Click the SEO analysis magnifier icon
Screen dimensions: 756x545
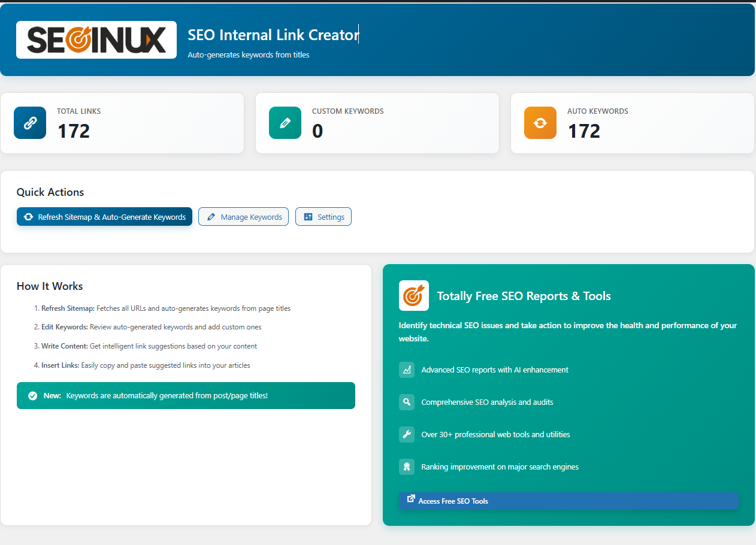pyautogui.click(x=407, y=402)
